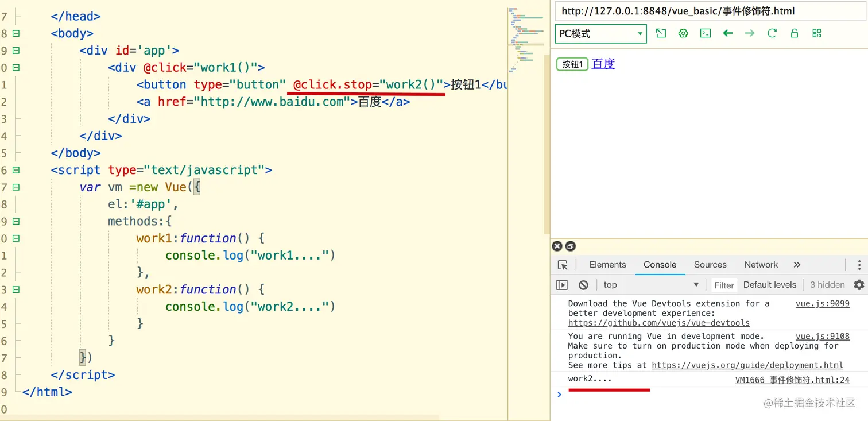Toggle the padlock icon in preview toolbar
The width and height of the screenshot is (868, 421).
[795, 33]
